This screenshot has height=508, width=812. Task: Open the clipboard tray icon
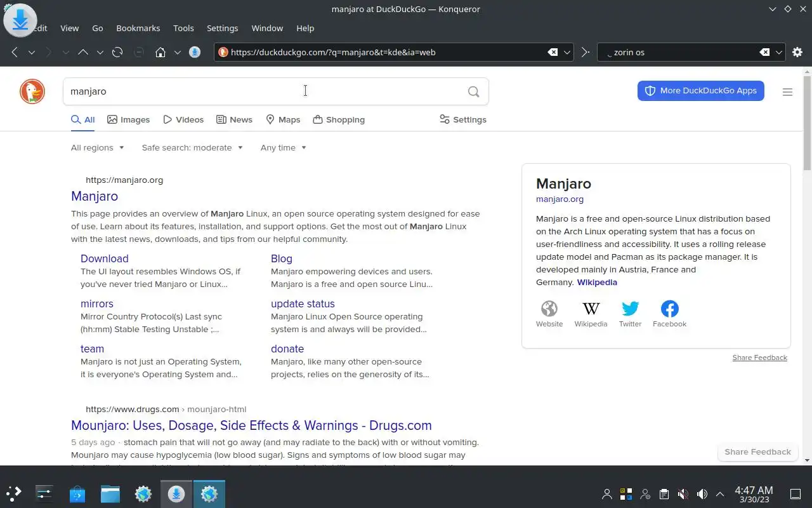[x=664, y=493]
